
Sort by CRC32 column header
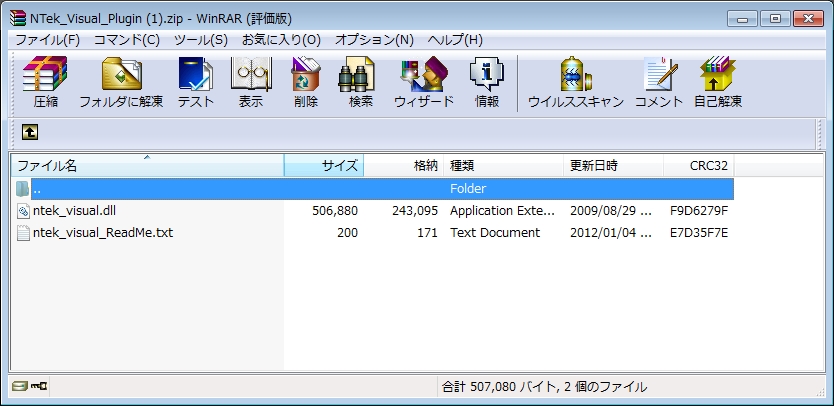699,165
